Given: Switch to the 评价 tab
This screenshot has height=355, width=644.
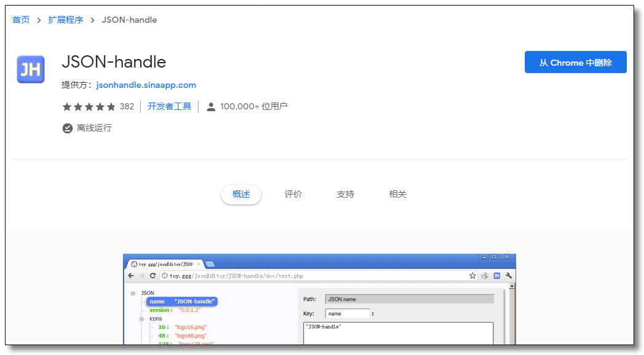Looking at the screenshot, I should click(293, 194).
